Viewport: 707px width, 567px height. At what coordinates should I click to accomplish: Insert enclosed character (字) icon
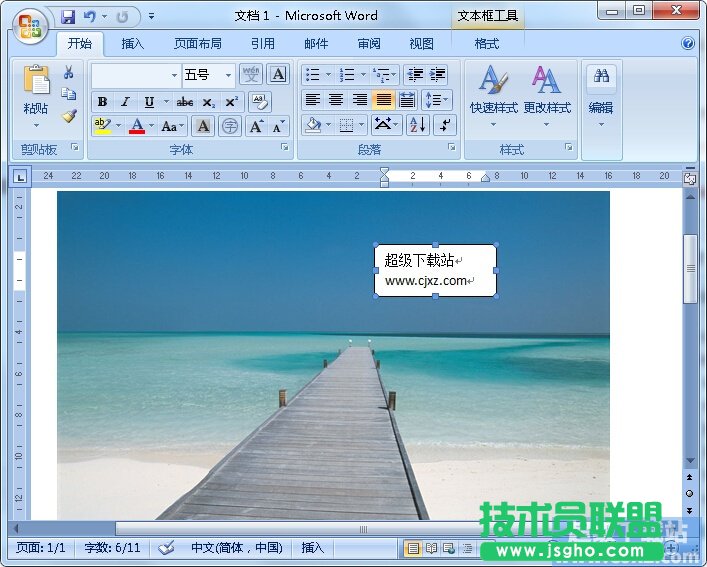coord(230,126)
